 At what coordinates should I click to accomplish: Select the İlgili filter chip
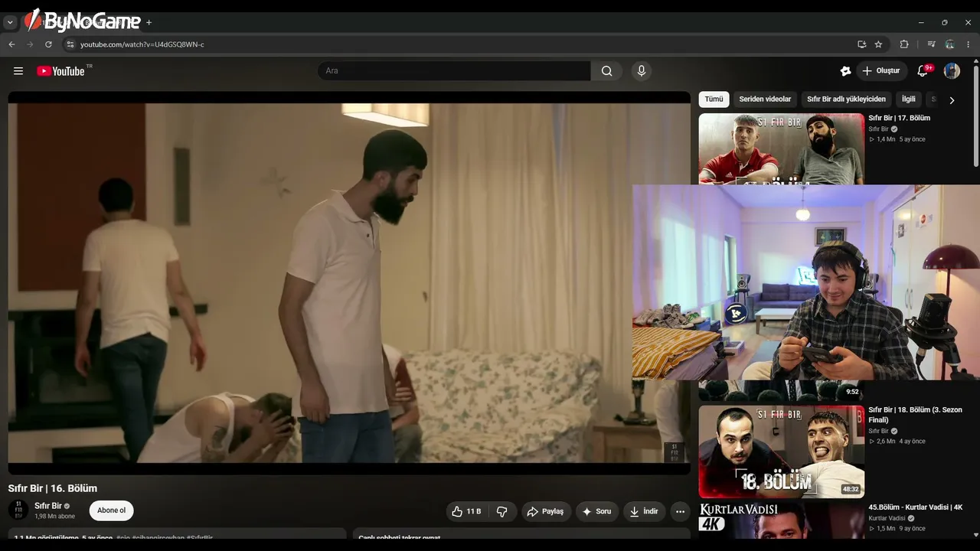(x=908, y=99)
